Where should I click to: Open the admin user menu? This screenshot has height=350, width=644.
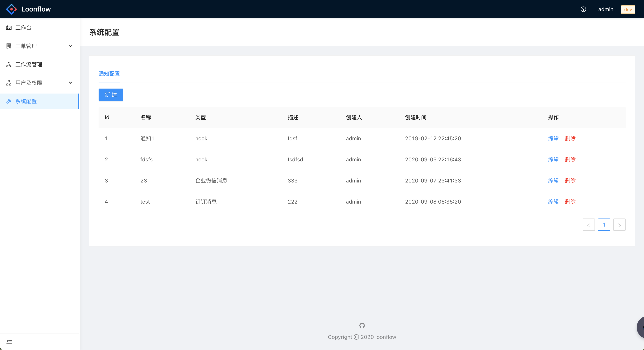(606, 9)
